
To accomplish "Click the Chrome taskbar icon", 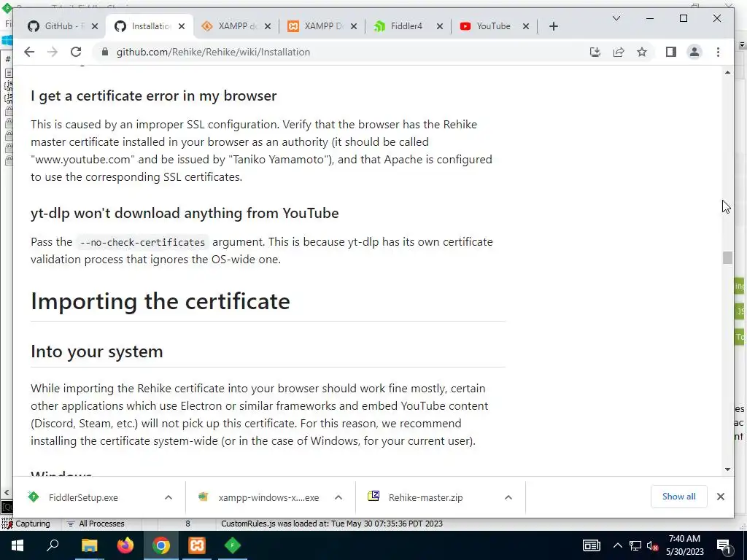I will [161, 545].
